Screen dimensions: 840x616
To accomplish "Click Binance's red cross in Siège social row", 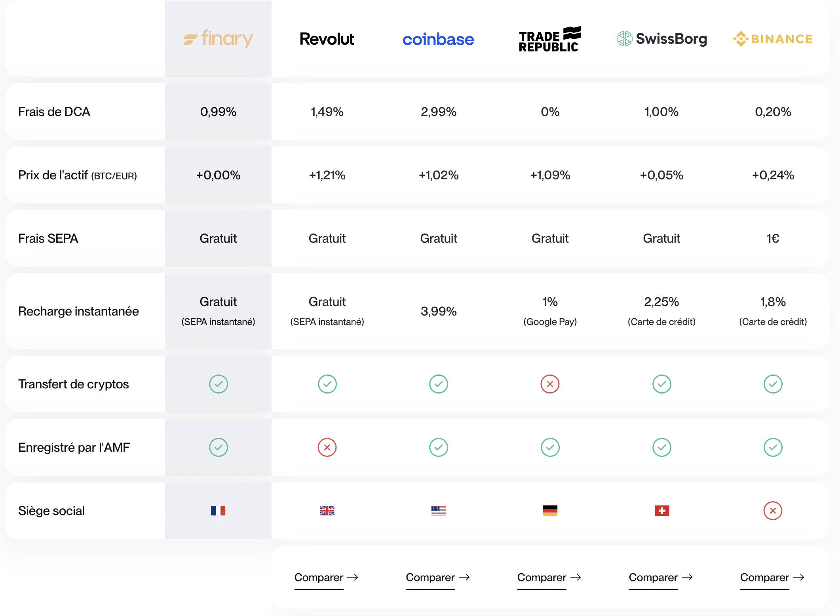I will (773, 511).
